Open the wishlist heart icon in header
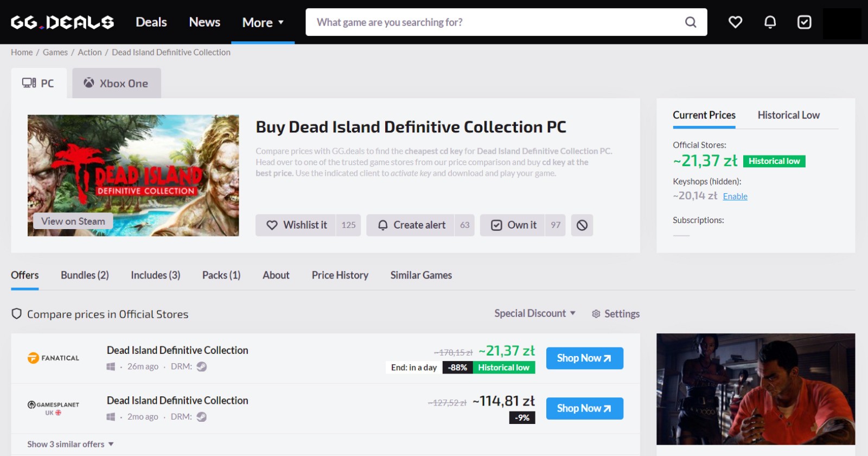 pos(735,22)
